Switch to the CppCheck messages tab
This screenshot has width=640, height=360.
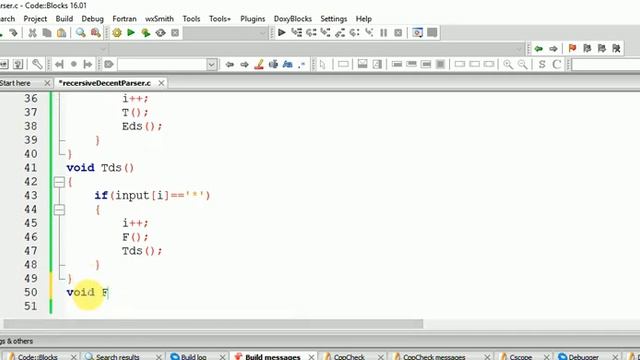[434, 357]
